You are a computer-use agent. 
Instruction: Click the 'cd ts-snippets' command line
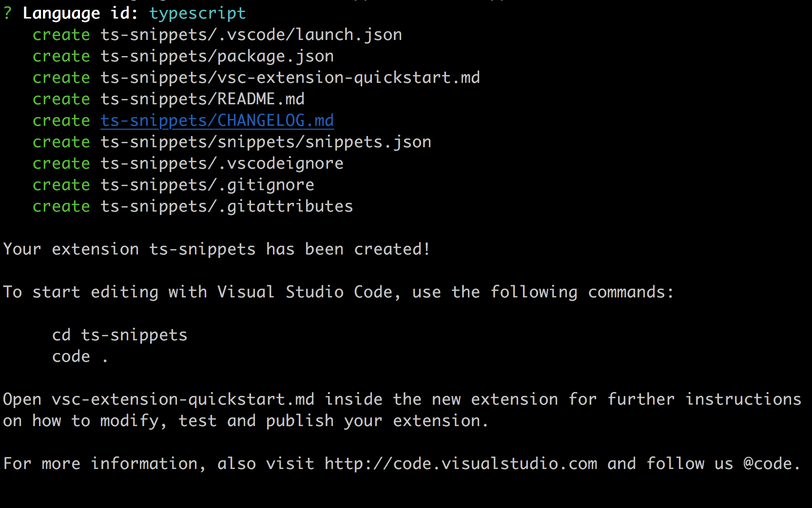coord(119,335)
